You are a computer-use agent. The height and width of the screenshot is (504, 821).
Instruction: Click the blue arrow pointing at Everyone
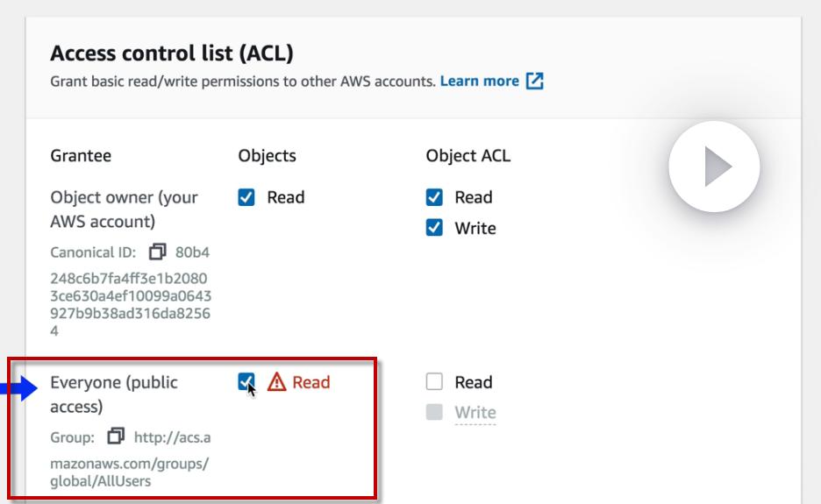click(x=19, y=389)
